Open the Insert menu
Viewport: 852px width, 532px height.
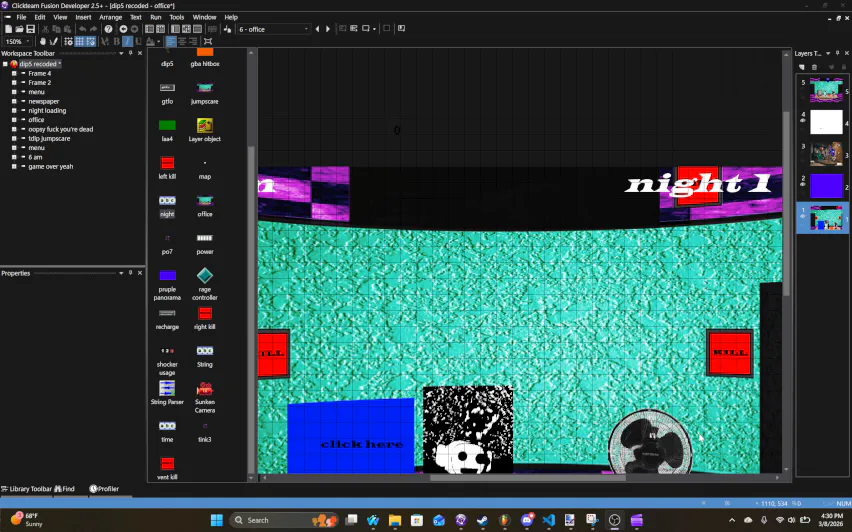coord(83,17)
